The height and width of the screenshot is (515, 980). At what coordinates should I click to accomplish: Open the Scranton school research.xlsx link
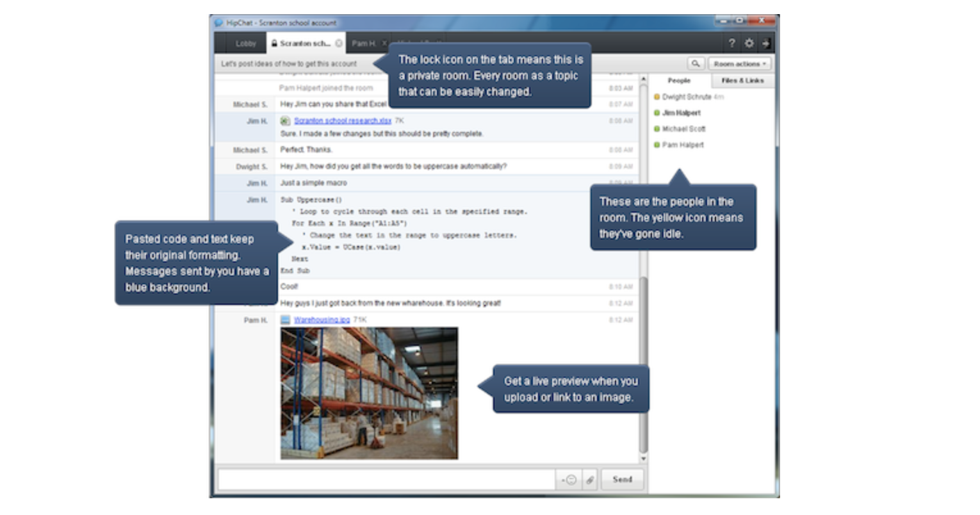[343, 120]
